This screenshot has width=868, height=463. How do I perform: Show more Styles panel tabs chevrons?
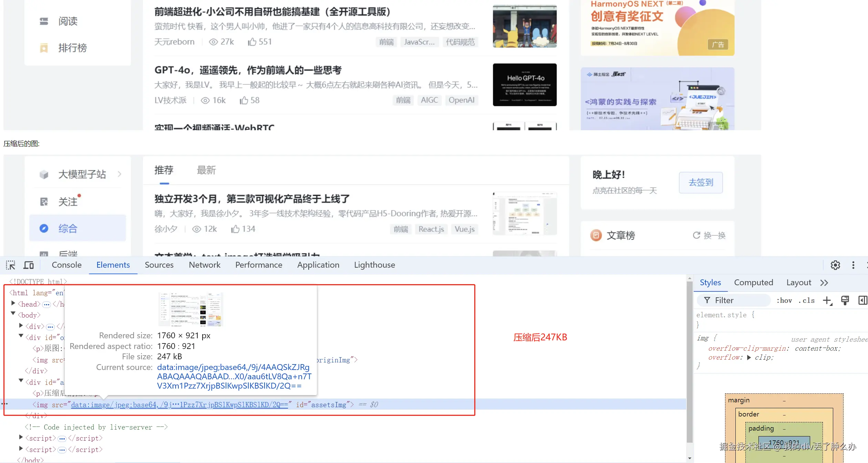pyautogui.click(x=824, y=283)
